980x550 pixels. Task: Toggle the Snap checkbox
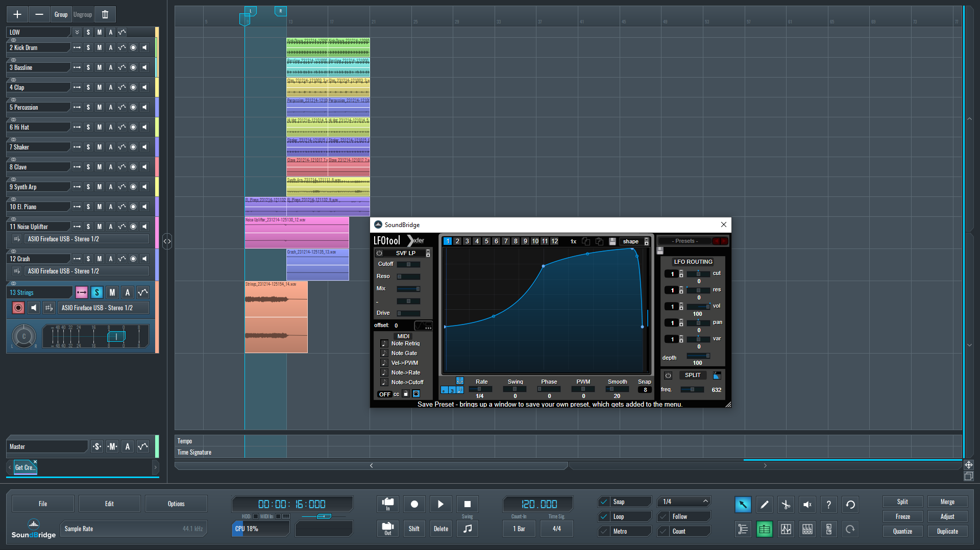tap(604, 502)
